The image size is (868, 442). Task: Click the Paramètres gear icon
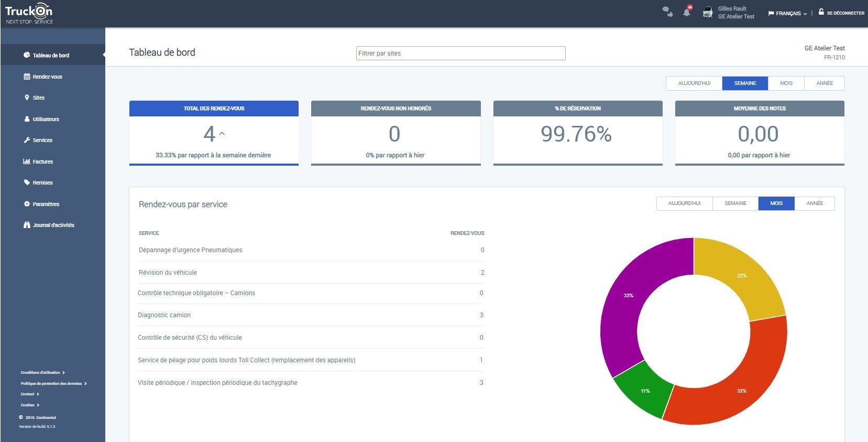27,204
